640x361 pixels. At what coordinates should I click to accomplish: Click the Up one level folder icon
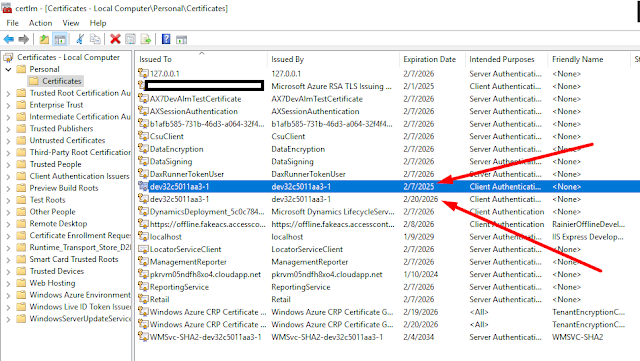[x=44, y=39]
